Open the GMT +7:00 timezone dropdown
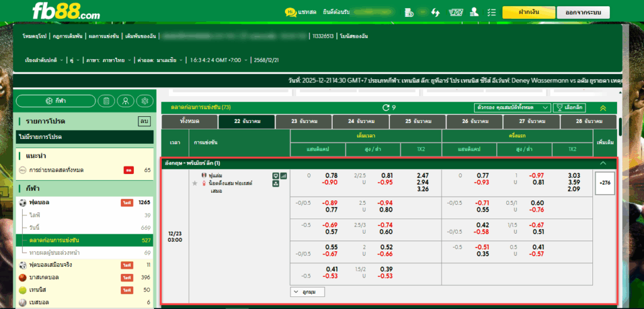This screenshot has height=309, width=644. [x=219, y=60]
